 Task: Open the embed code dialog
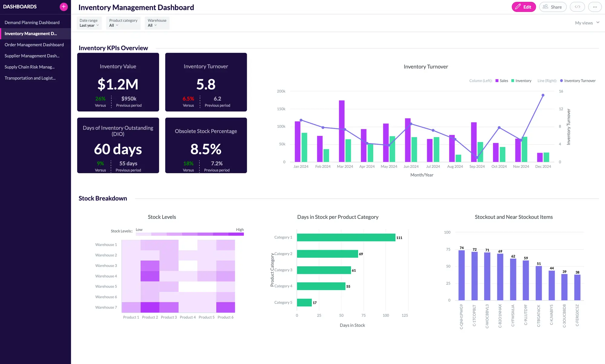pyautogui.click(x=577, y=7)
